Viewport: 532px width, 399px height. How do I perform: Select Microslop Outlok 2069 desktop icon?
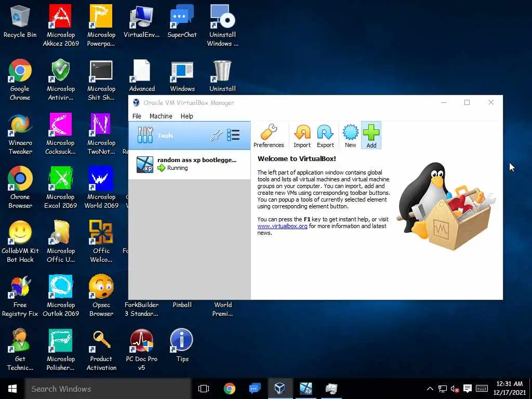(x=61, y=296)
